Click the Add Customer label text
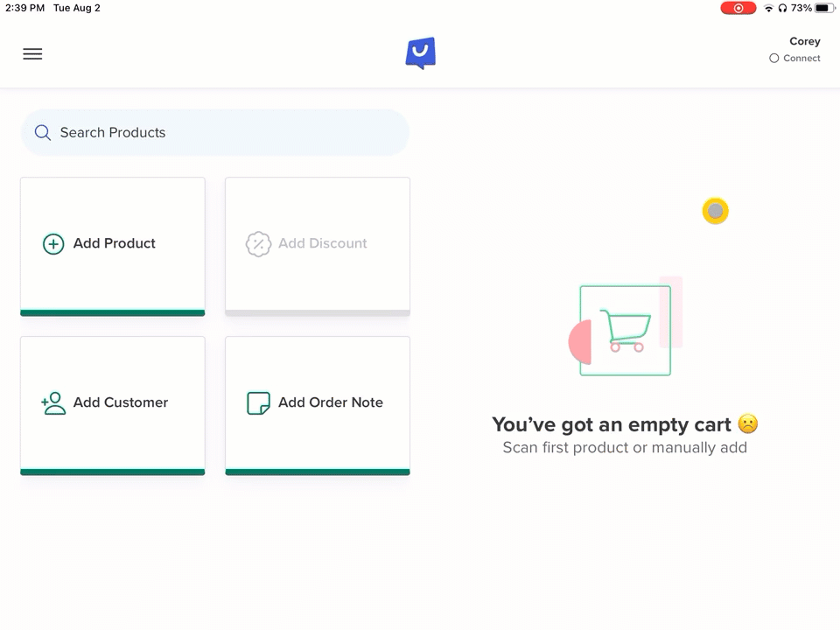 point(121,403)
